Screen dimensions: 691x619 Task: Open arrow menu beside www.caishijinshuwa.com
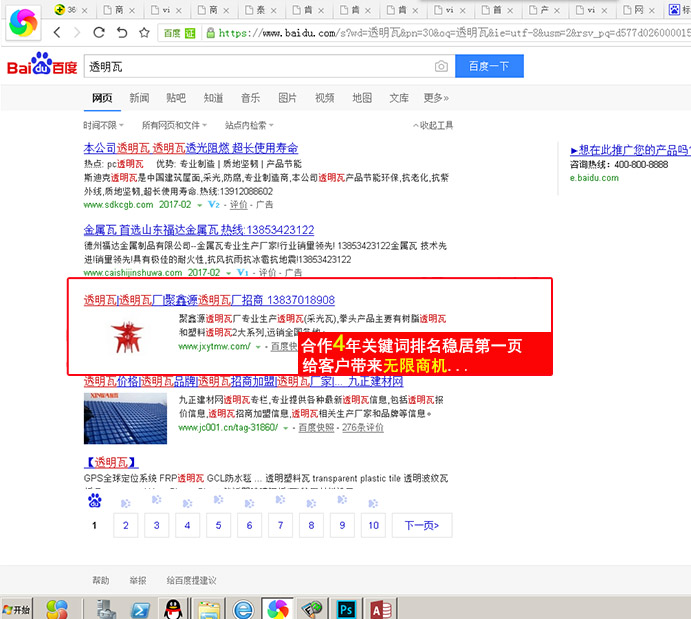point(229,273)
